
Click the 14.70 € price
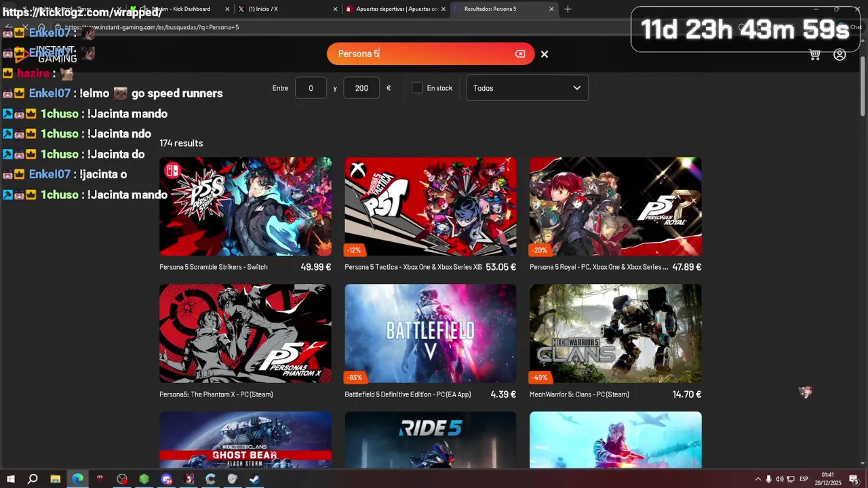click(x=687, y=394)
